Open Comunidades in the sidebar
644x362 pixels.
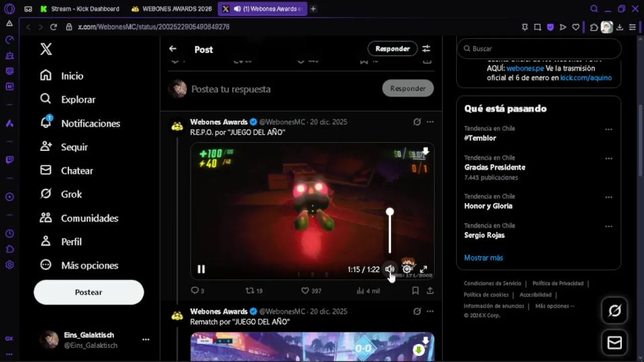coord(79,218)
